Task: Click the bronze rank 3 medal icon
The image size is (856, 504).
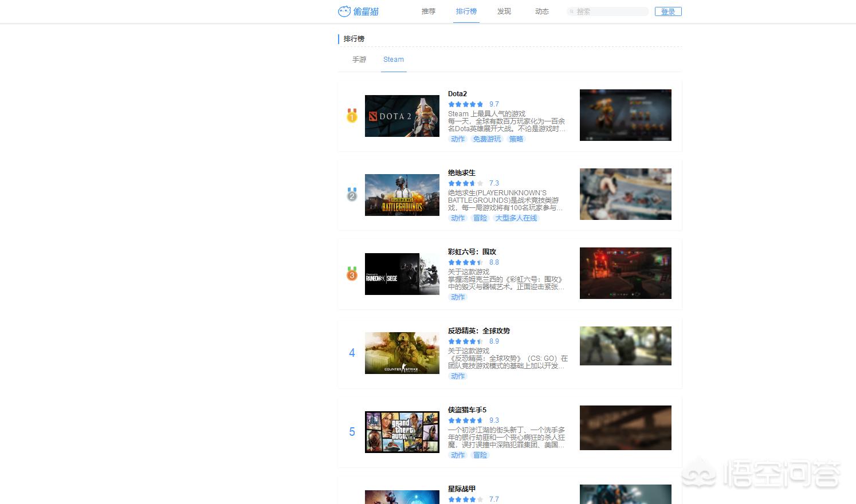Action: pyautogui.click(x=352, y=274)
